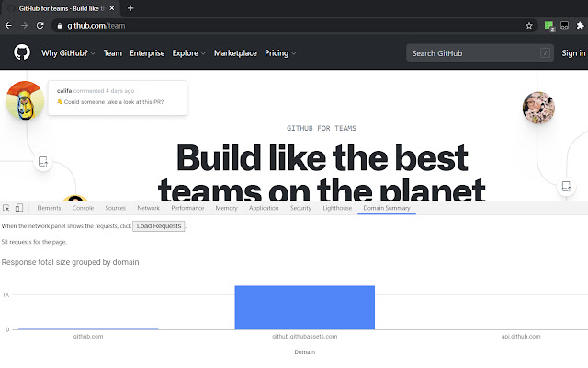Select the Domain Summary tab
The height and width of the screenshot is (368, 588).
coord(387,208)
